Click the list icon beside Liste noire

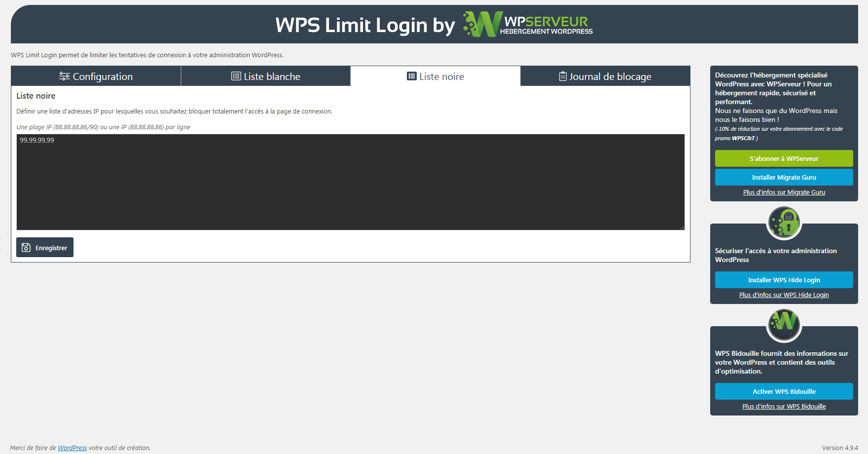(x=412, y=76)
